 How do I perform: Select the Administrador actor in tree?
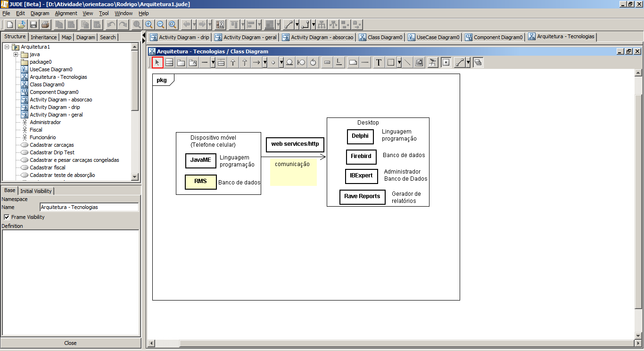point(45,122)
